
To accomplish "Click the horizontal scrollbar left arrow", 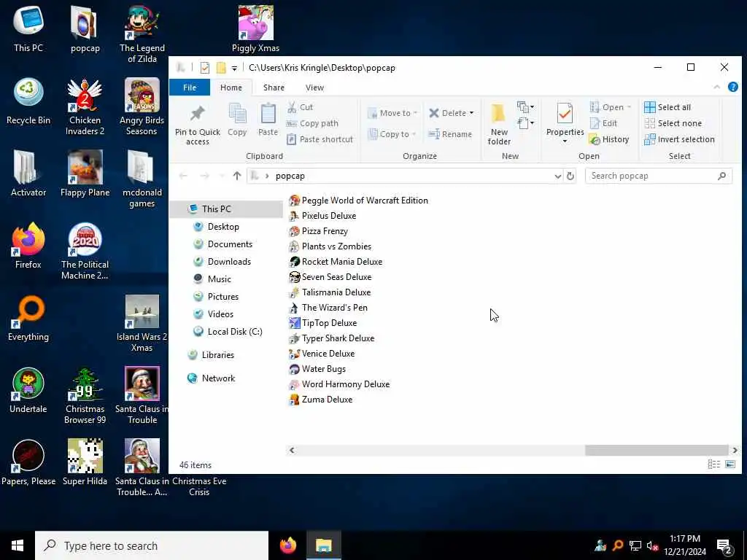I will [292, 450].
